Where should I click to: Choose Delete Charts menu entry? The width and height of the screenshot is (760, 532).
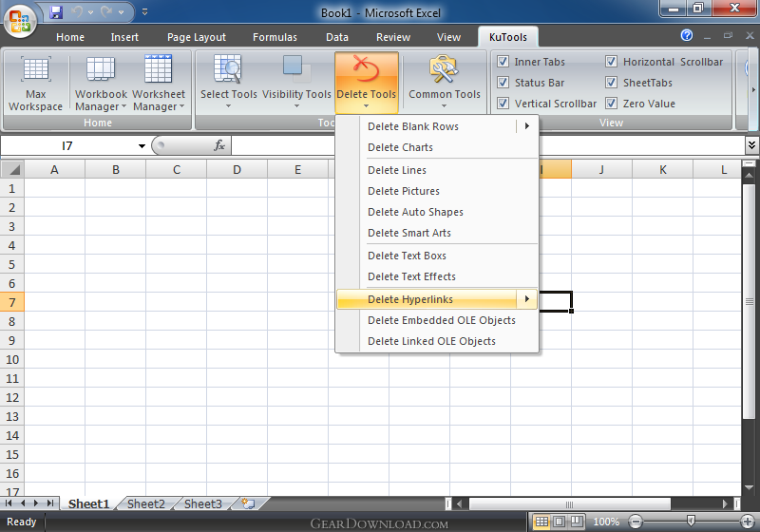coord(438,147)
